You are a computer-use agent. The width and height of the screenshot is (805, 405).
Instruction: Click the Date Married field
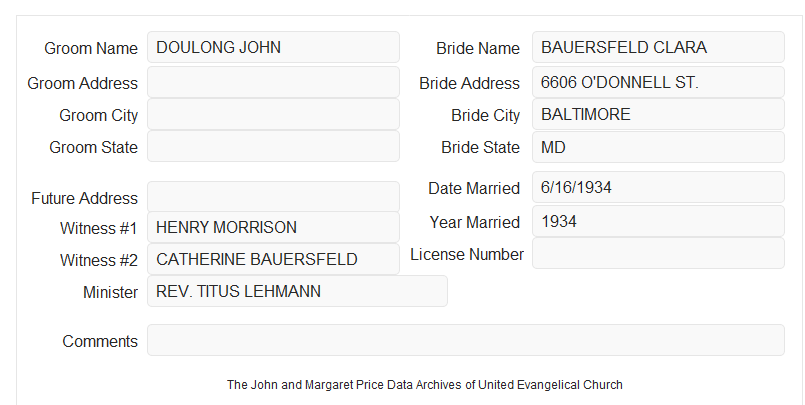(x=658, y=187)
